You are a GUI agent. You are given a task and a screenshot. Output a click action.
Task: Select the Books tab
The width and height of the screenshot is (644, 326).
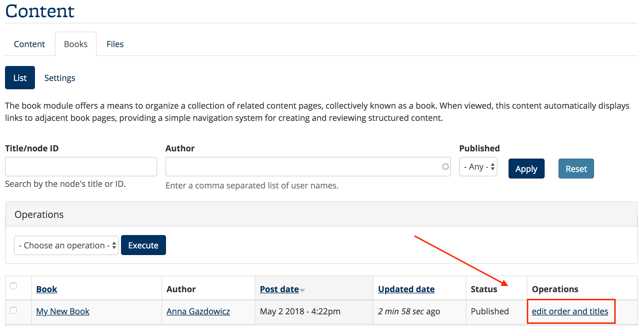point(76,44)
